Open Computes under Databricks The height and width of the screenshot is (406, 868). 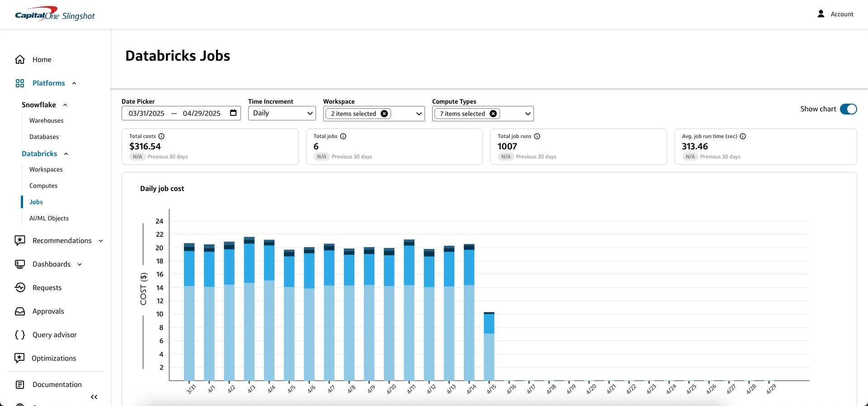[43, 186]
